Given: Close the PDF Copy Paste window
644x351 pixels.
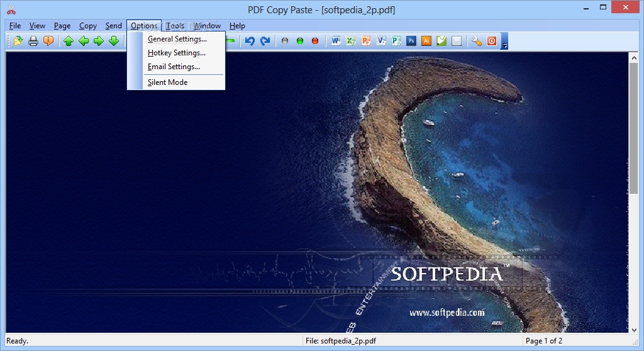Looking at the screenshot, I should click(x=626, y=8).
